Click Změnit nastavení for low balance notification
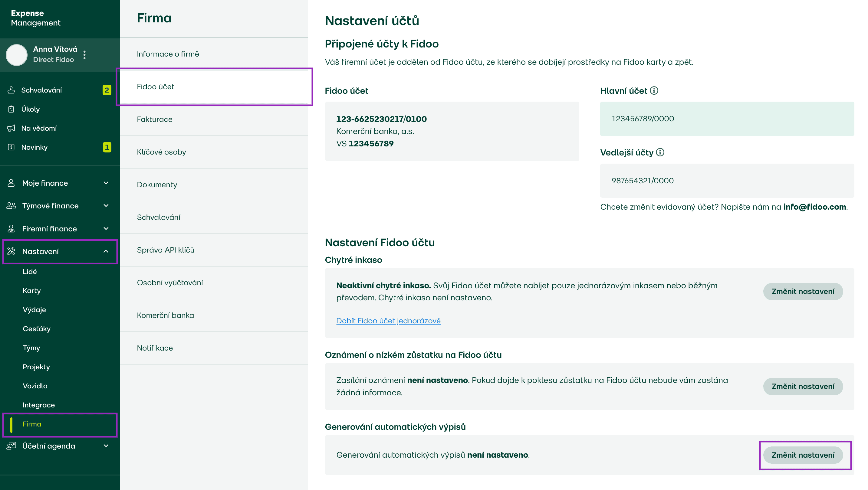The height and width of the screenshot is (490, 868). pyautogui.click(x=803, y=386)
